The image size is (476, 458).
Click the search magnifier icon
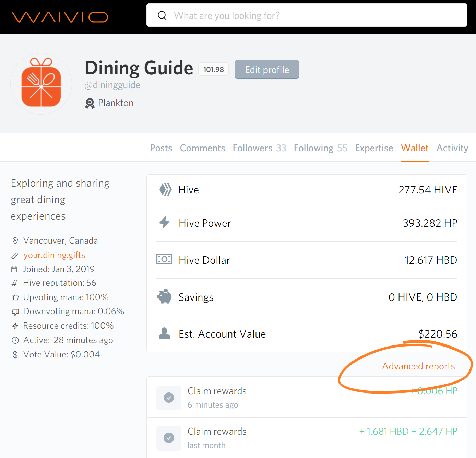pos(162,15)
